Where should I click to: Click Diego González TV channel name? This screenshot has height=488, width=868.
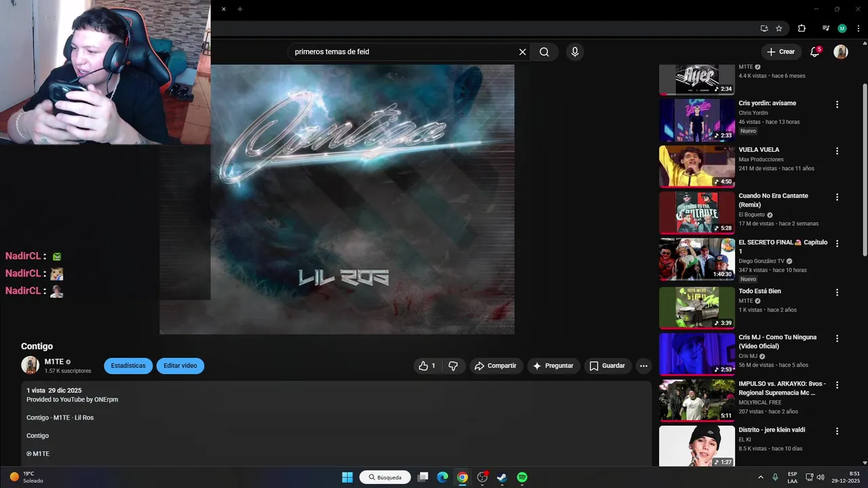pos(762,261)
